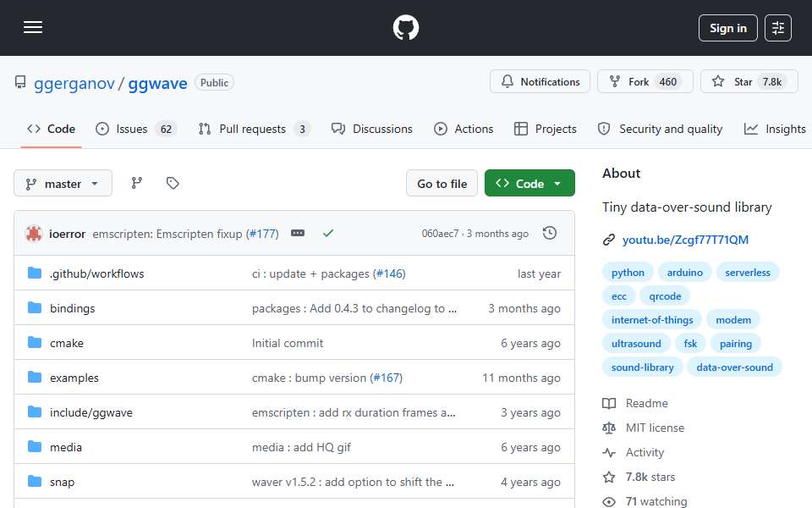The height and width of the screenshot is (508, 812).
Task: Open pull request #177 link
Action: click(x=262, y=234)
